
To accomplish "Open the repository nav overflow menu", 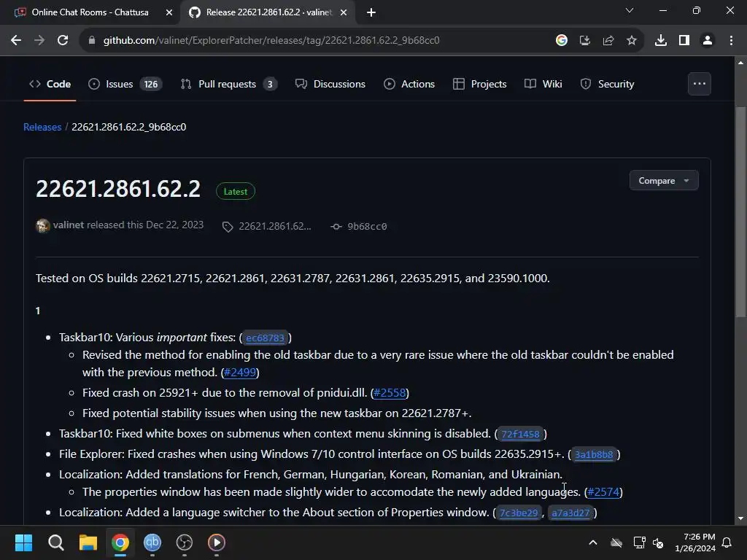I will pyautogui.click(x=700, y=84).
